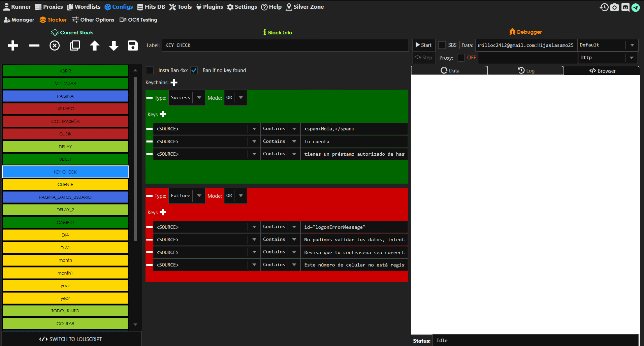644x346 pixels.
Task: Click the empty Proxy address input field
Action: (x=527, y=58)
